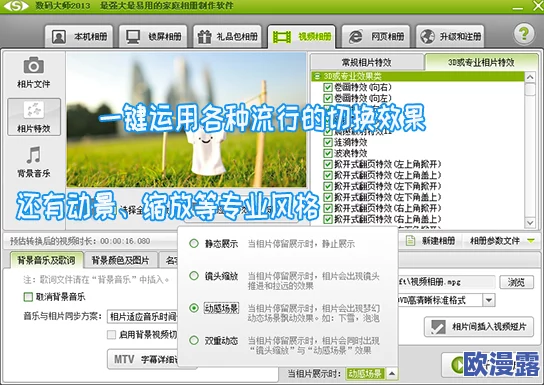The image size is (544, 385).
Task: Toggle 掀开式翻页特效 (右上角盖上) checkbox
Action: click(328, 219)
